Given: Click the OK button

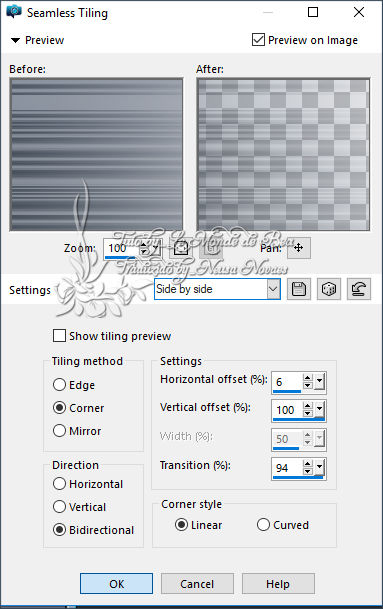Looking at the screenshot, I should [117, 583].
